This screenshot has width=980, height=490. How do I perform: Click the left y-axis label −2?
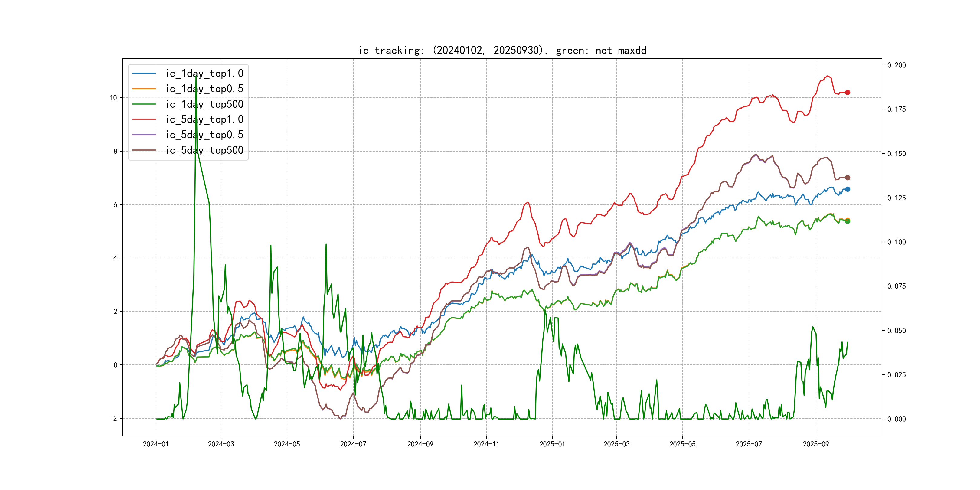point(113,419)
